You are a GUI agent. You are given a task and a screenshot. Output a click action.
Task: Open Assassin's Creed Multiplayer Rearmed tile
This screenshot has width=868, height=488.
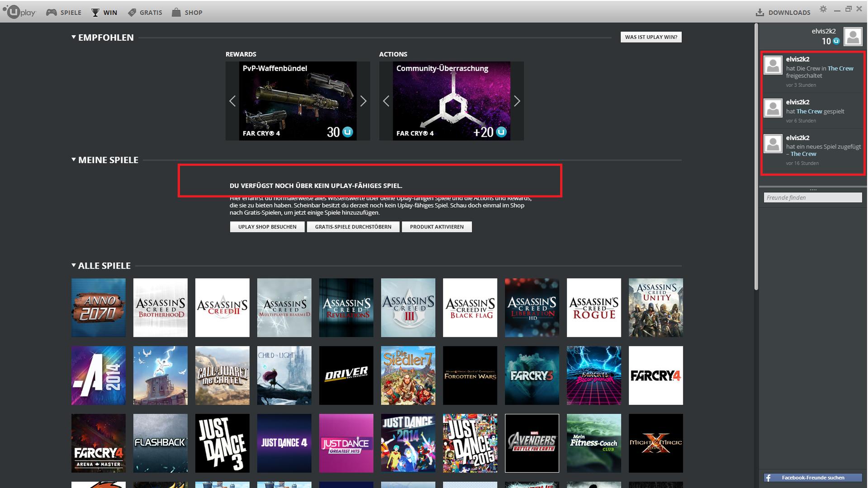tap(285, 308)
